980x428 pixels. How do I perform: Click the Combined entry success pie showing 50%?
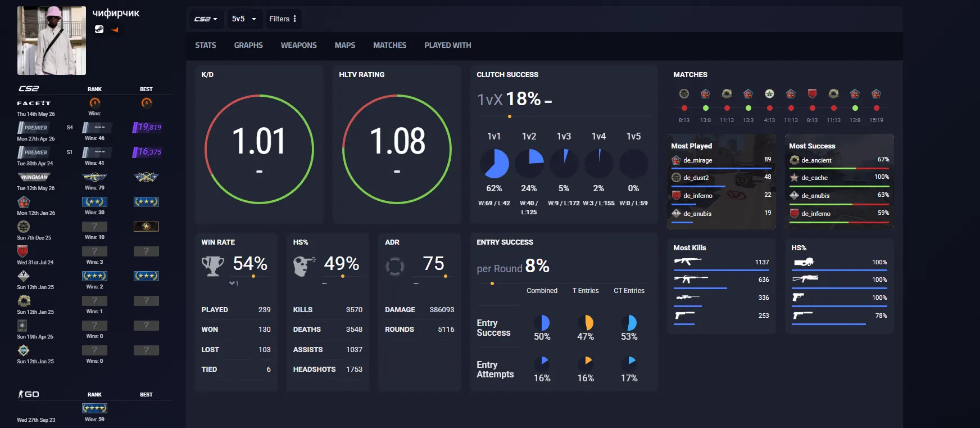542,322
